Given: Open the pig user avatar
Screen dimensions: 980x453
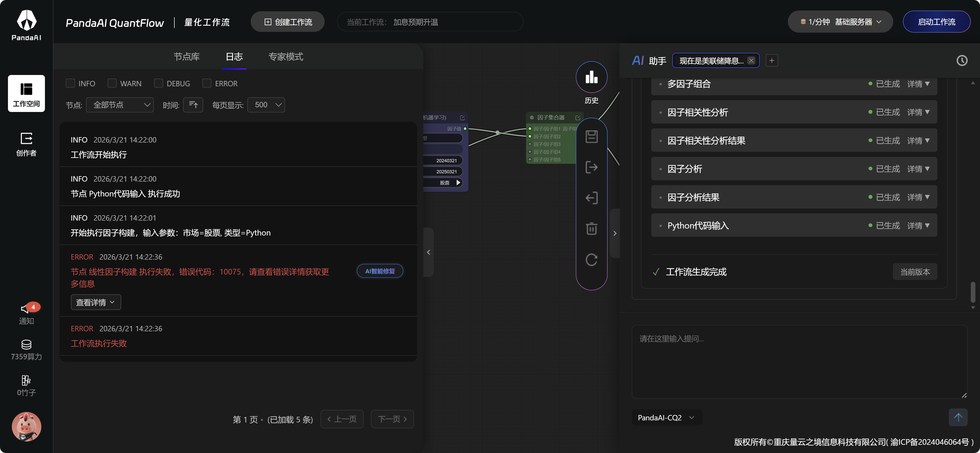Looking at the screenshot, I should coord(26,426).
